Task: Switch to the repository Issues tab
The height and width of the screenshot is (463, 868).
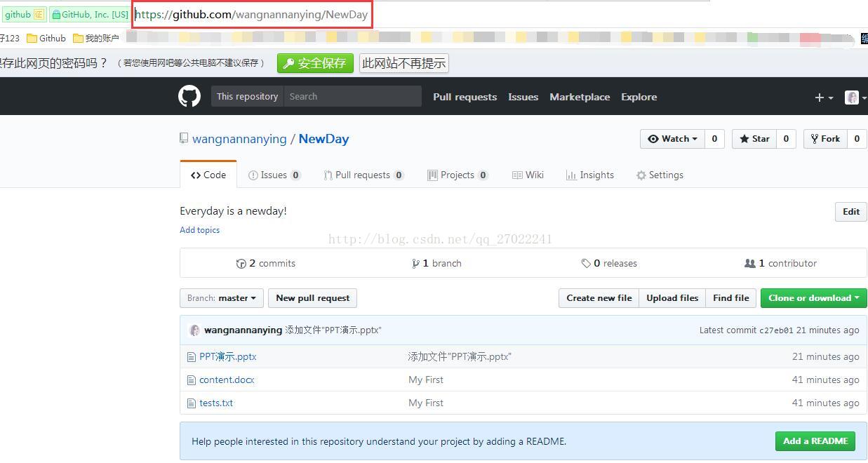Action: tap(274, 175)
